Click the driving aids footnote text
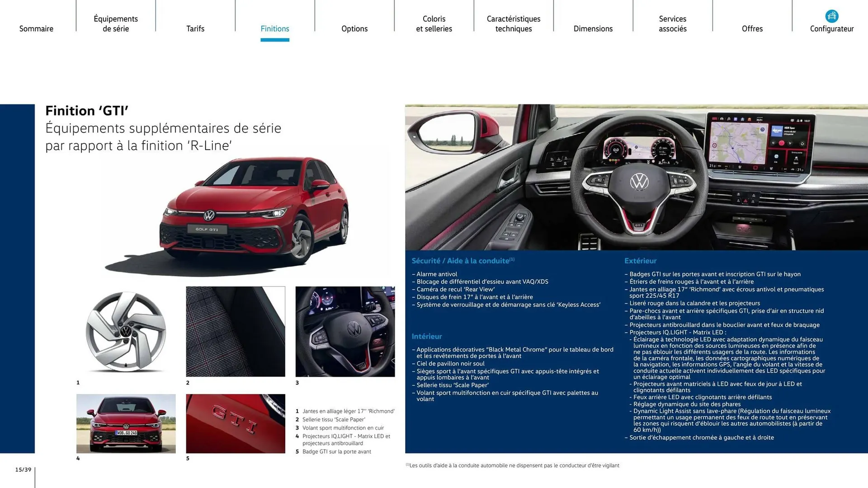This screenshot has width=868, height=488. (x=513, y=465)
